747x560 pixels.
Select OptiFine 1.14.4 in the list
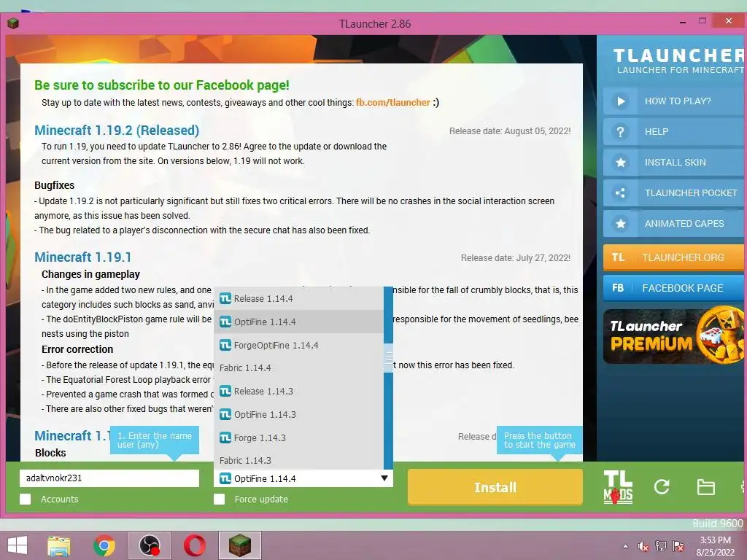[x=298, y=322]
